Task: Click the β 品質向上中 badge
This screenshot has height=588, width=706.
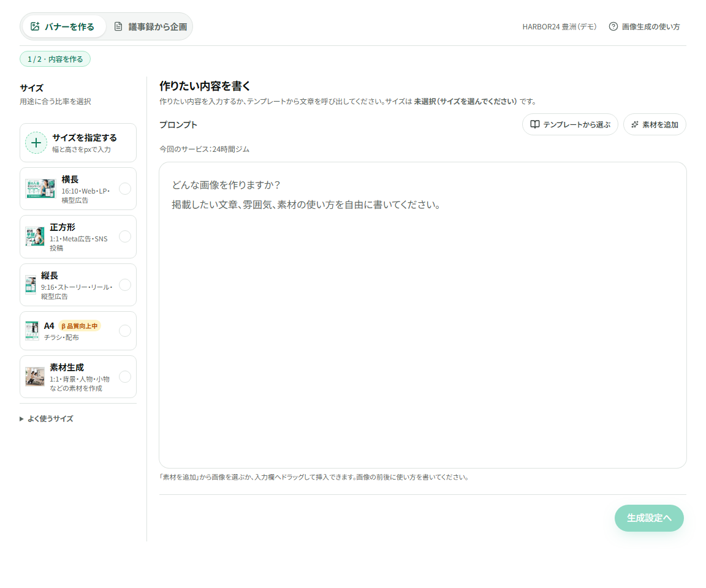Action: (79, 326)
